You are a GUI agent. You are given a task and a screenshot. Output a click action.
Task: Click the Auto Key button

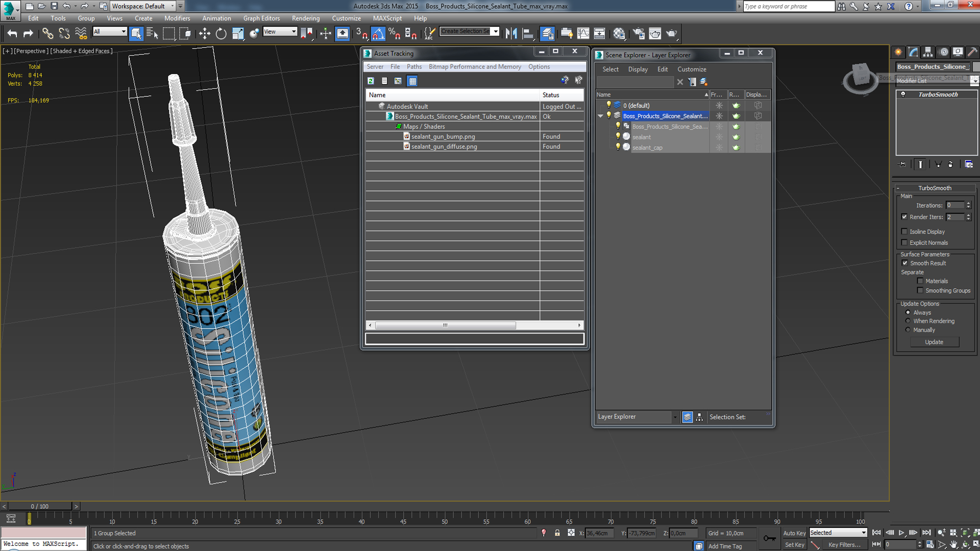point(794,533)
